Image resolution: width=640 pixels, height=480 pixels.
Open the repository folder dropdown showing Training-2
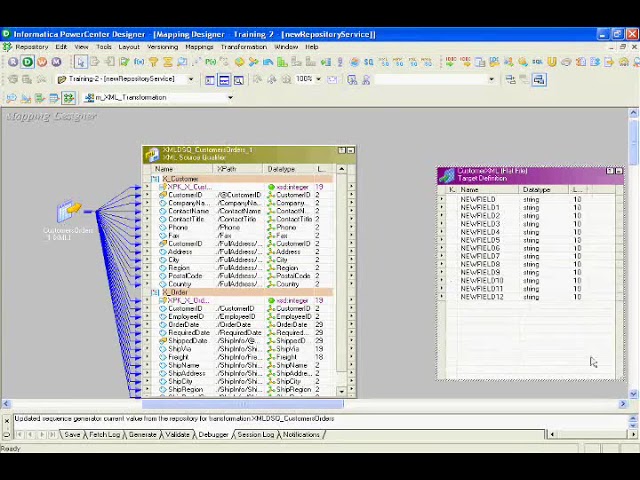pos(190,79)
